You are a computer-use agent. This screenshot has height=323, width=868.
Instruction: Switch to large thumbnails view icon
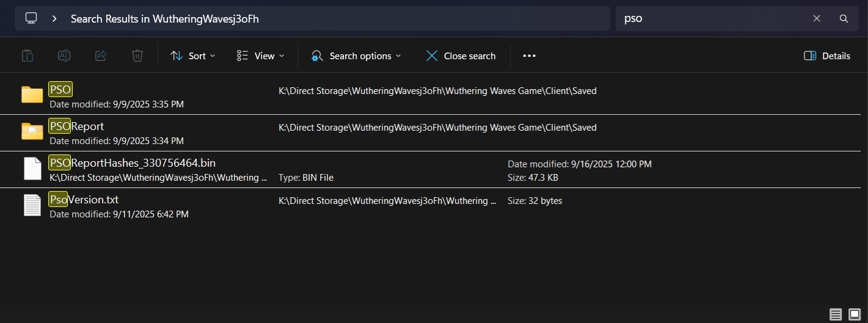point(855,314)
